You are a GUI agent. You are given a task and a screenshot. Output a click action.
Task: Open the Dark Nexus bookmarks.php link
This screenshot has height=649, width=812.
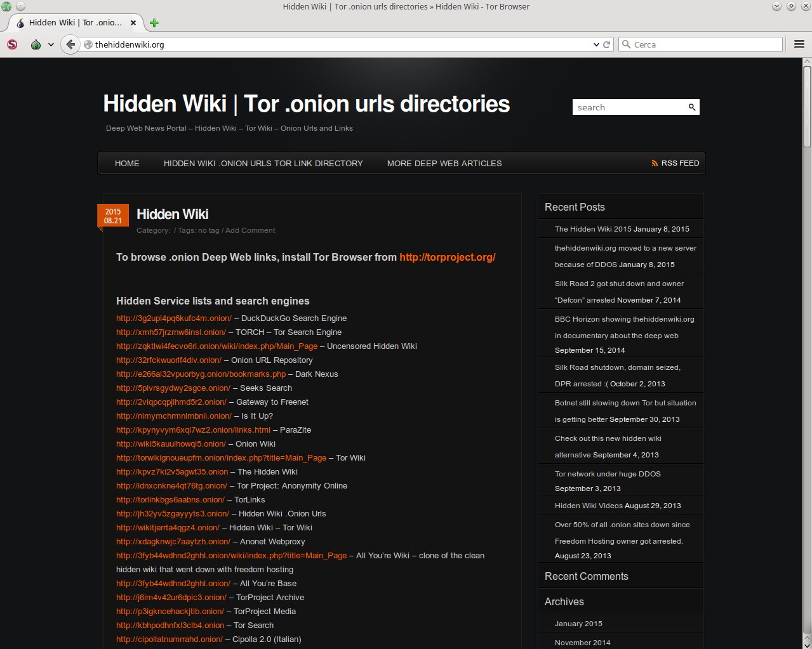tap(201, 374)
